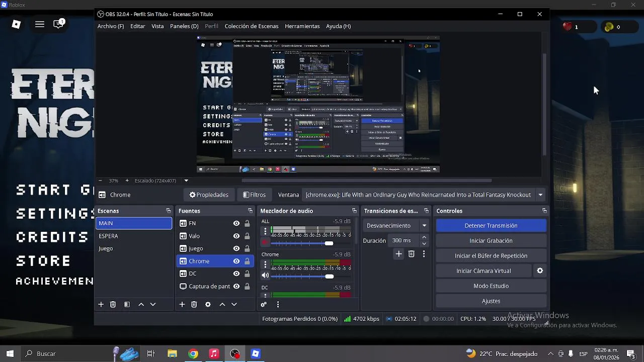
Task: Open Roblox chat icon
Action: tap(59, 24)
